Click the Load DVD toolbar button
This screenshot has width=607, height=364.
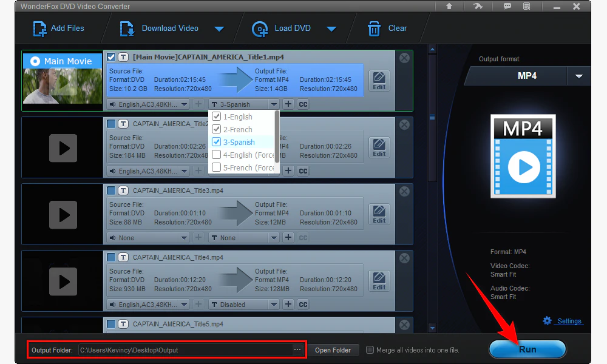282,29
